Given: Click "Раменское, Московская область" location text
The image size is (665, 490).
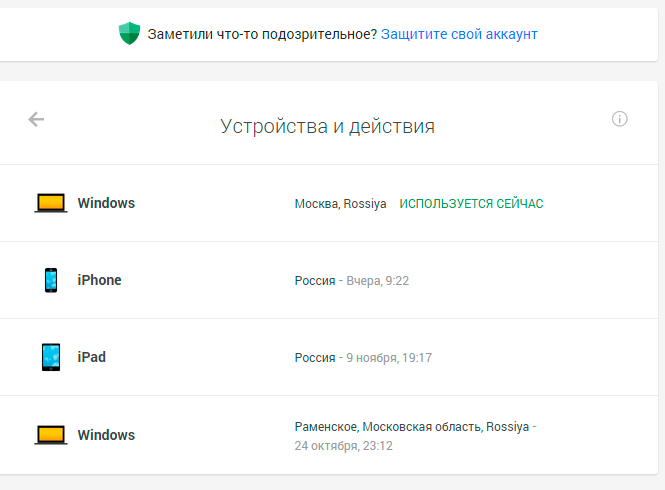Looking at the screenshot, I should click(x=388, y=427).
